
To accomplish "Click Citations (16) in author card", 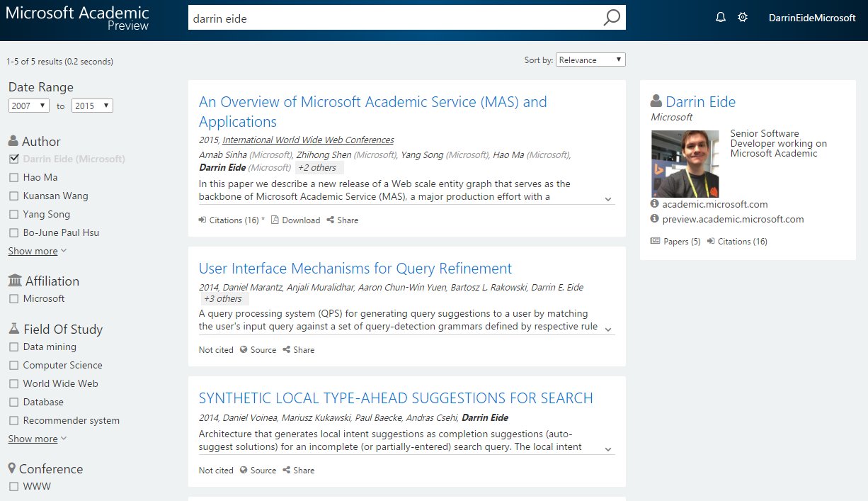I will pos(737,242).
